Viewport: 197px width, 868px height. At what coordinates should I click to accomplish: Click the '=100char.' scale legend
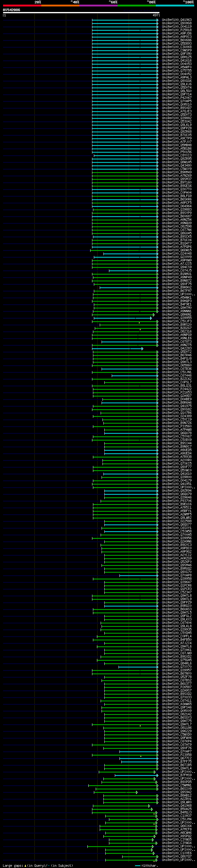click(x=146, y=866)
